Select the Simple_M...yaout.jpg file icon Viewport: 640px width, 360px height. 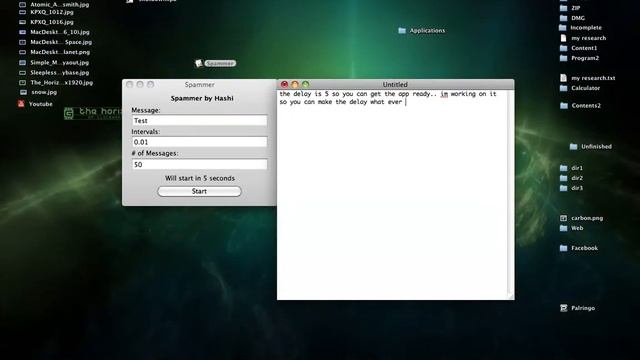coord(22,62)
